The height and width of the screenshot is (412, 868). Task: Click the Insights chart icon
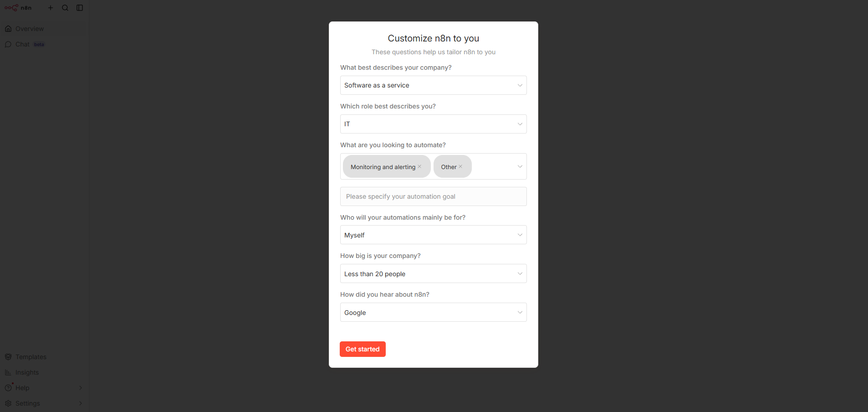coord(8,372)
